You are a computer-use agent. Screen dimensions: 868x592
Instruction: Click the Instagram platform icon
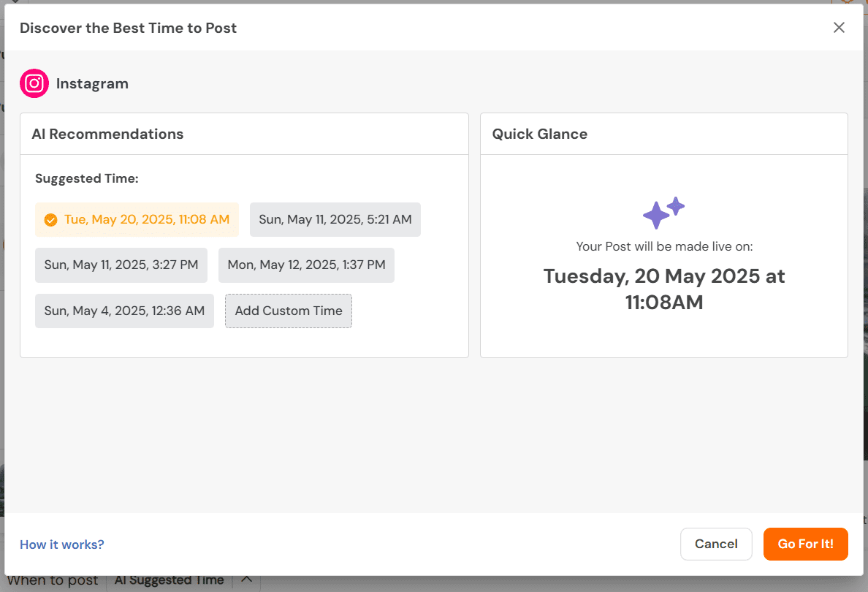tap(34, 83)
